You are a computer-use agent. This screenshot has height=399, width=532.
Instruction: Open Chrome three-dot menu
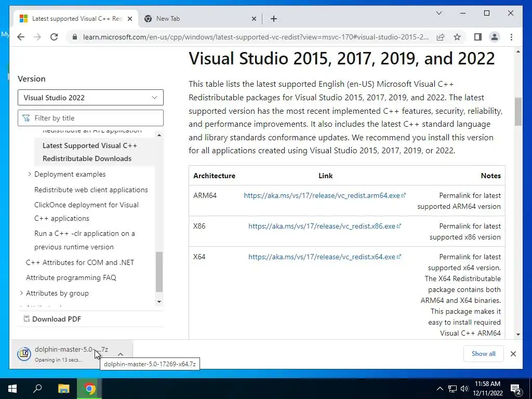[511, 37]
